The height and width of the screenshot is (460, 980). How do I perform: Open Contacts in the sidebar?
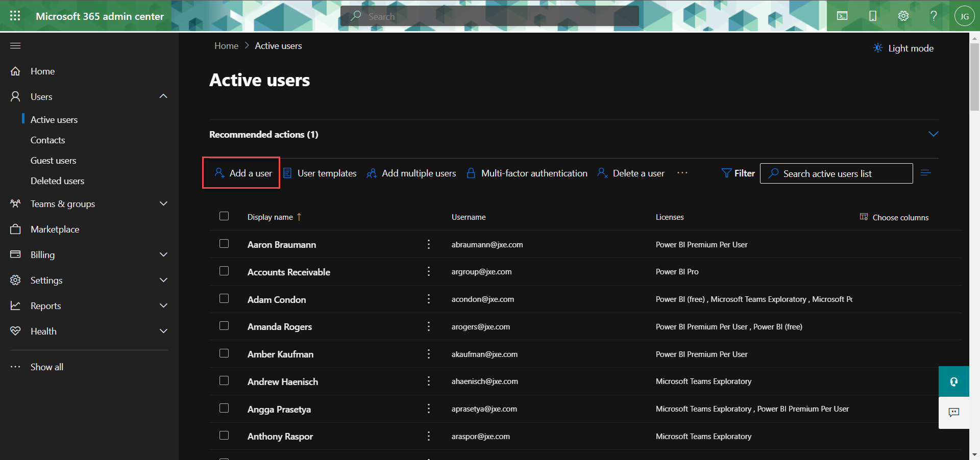coord(48,140)
